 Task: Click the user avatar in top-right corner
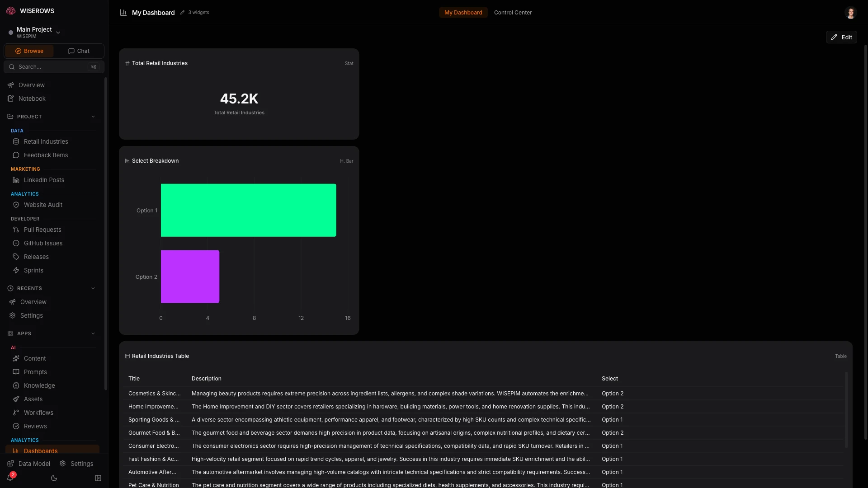click(x=851, y=13)
